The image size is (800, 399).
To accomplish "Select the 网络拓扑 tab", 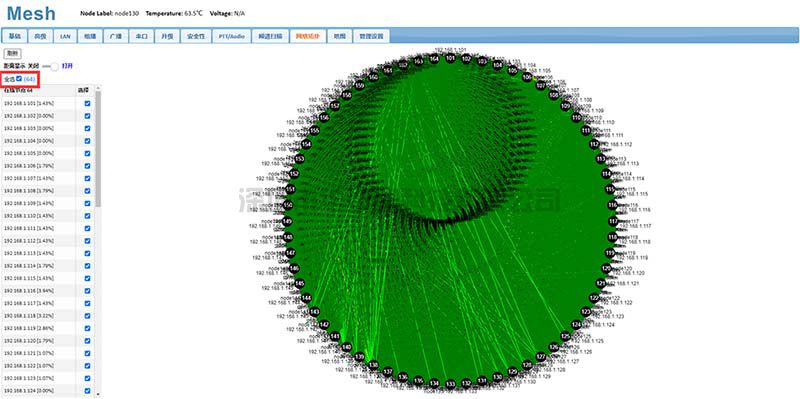I will 308,36.
